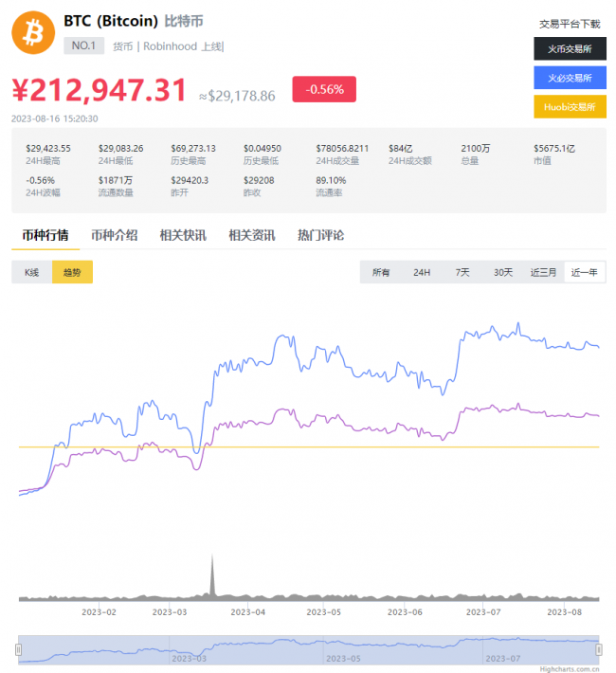The height and width of the screenshot is (673, 616).
Task: Click the red -0.56% change badge
Action: click(324, 89)
